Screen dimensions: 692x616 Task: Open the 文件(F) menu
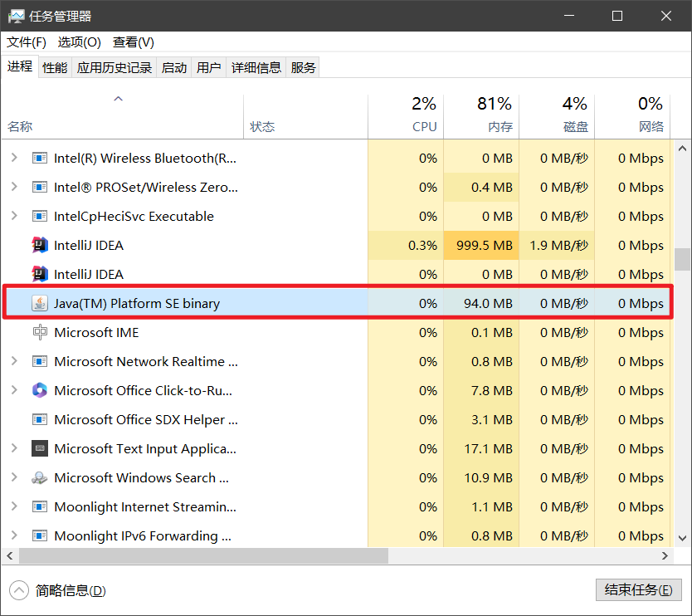pos(27,42)
